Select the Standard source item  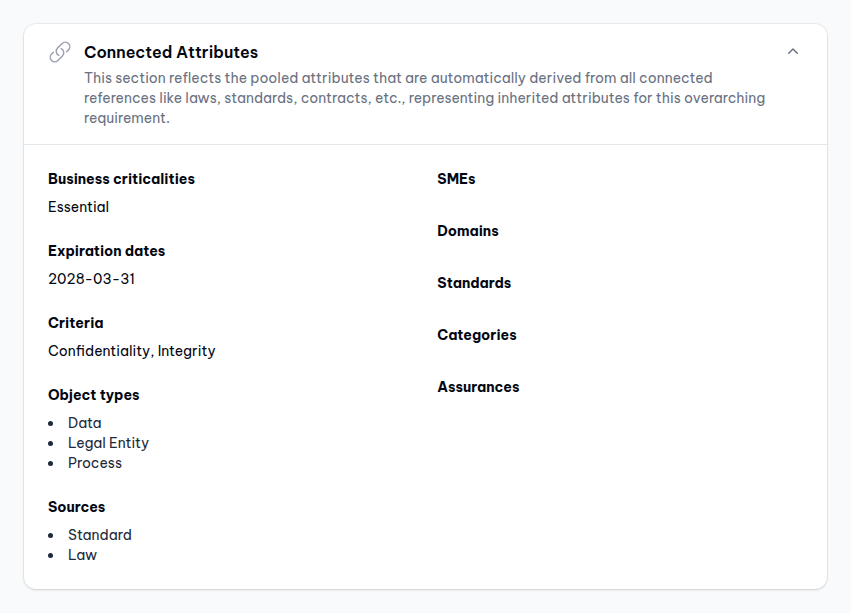click(99, 535)
